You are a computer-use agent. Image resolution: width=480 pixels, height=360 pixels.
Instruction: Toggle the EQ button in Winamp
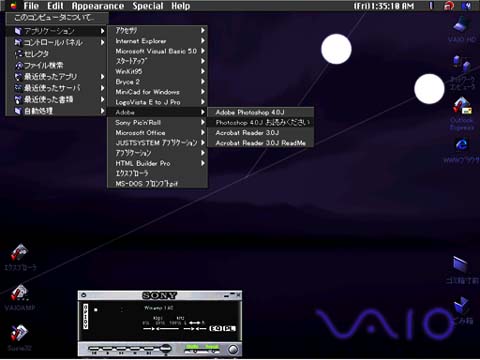coord(215,328)
